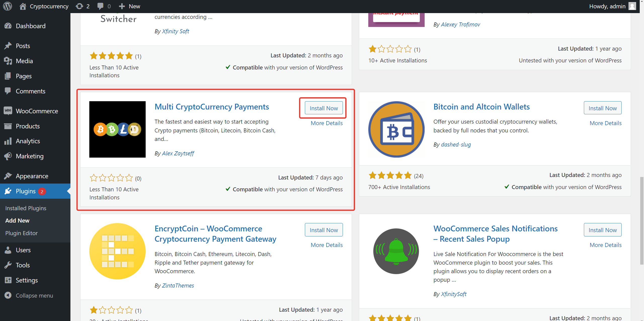Click the Marketing megaphone icon

[8, 156]
